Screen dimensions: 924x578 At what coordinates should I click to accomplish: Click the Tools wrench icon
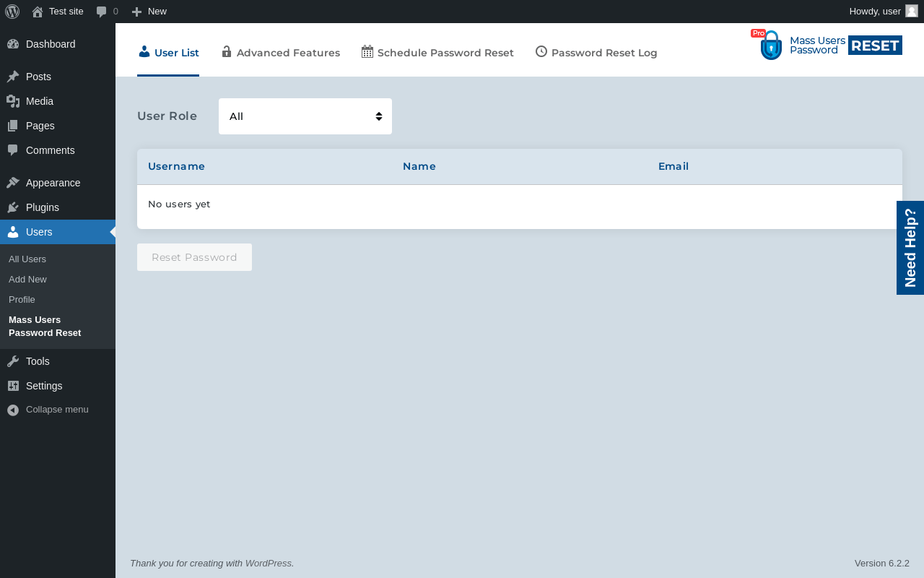[13, 361]
